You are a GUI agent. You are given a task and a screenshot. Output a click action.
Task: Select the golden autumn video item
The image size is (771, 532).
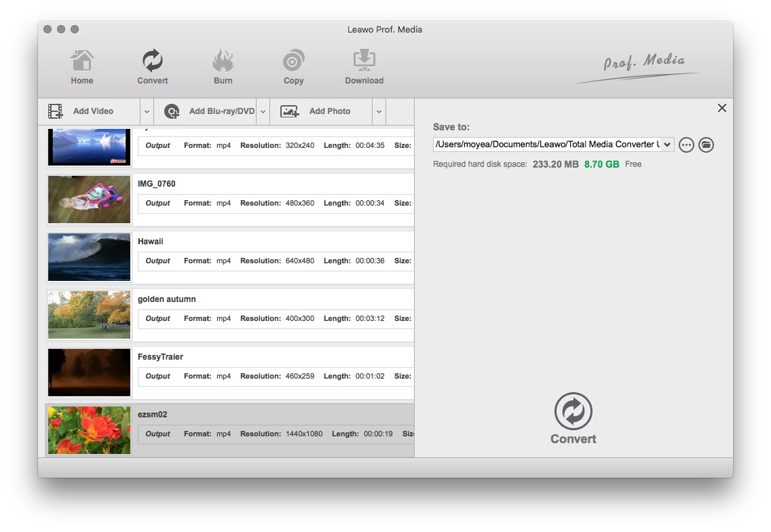[x=167, y=299]
